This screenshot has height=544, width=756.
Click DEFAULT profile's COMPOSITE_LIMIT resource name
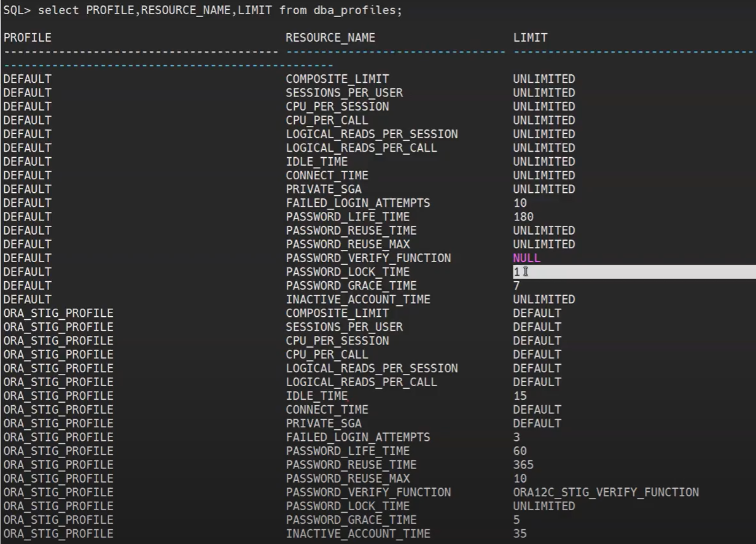pos(337,79)
